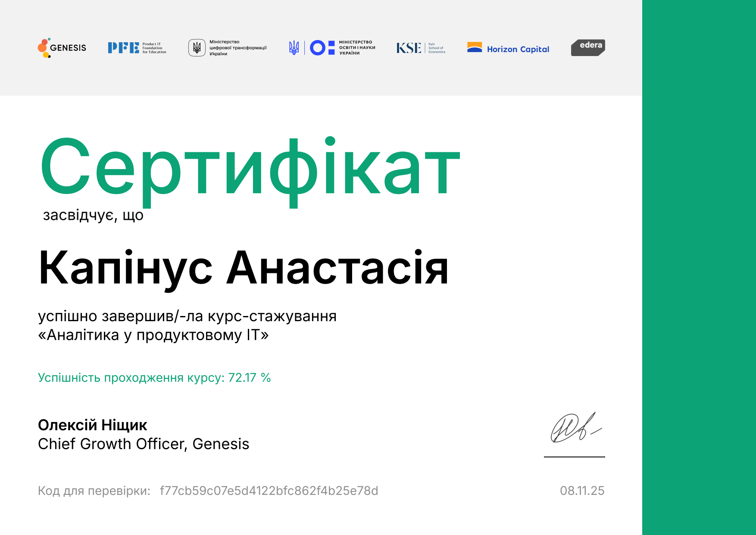Click the edera logo badge
Image resolution: width=756 pixels, height=535 pixels.
click(x=588, y=47)
